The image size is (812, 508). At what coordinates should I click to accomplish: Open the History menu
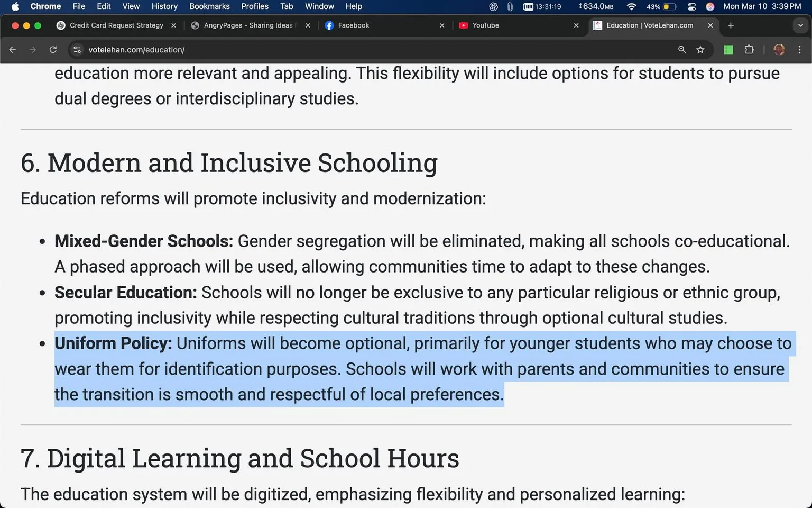pos(164,6)
